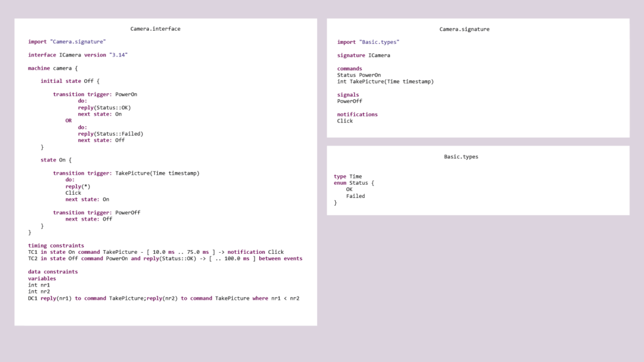This screenshot has height=362, width=644.
Task: Select the TC1 timing constraint label
Action: coord(33,252)
